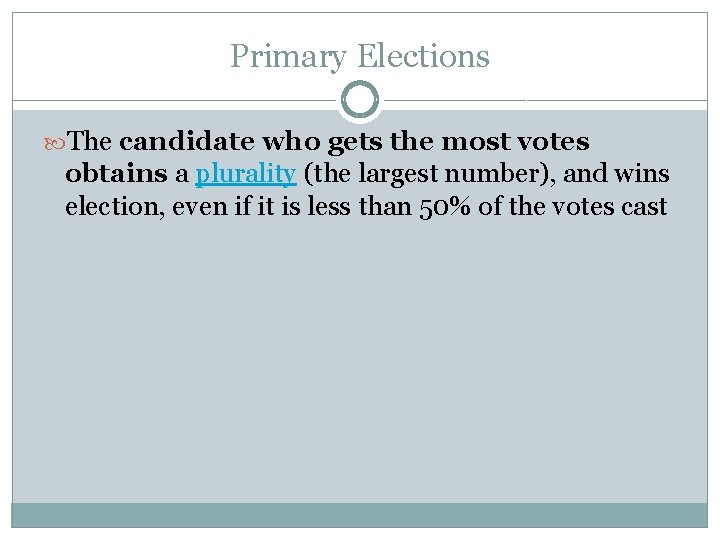Image resolution: width=720 pixels, height=540 pixels.
Task: Click the curly bullet symbol before The
Action: point(54,144)
